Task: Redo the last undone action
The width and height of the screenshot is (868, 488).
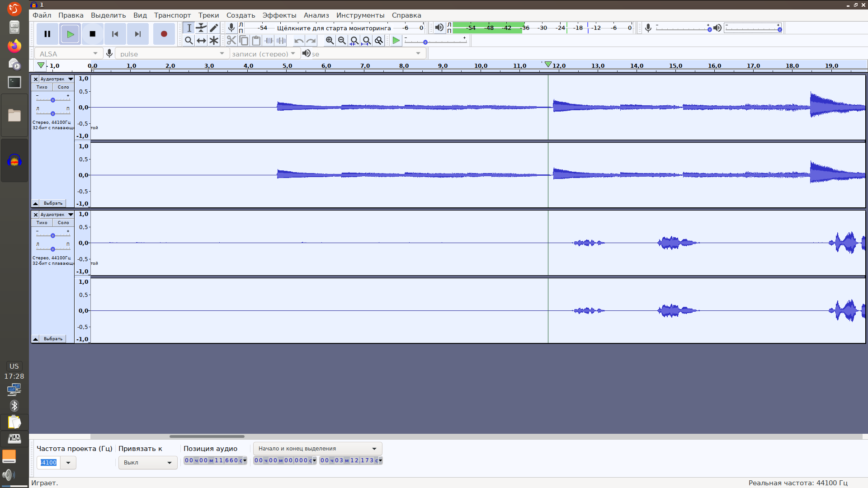Action: 311,41
